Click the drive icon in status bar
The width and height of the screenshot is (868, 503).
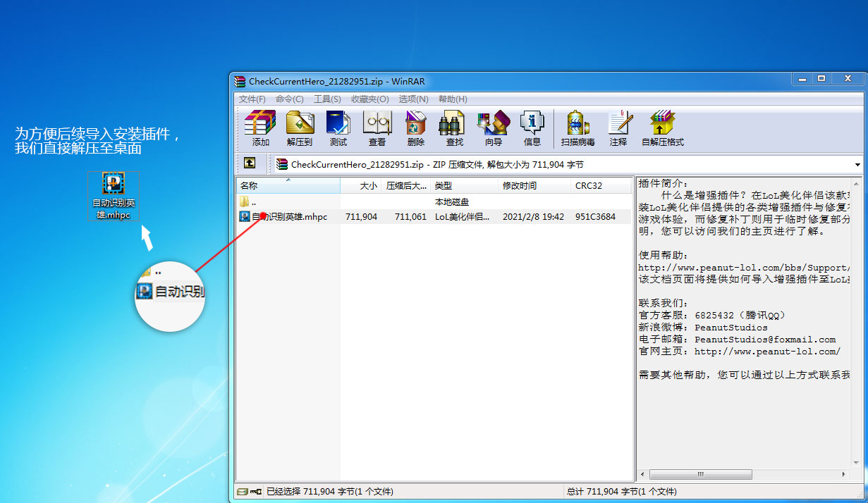(243, 492)
